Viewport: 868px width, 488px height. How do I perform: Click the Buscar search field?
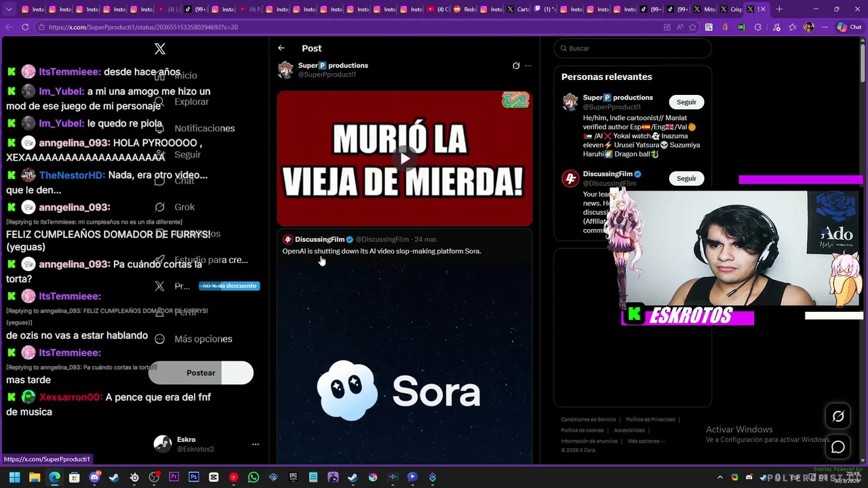pos(633,48)
